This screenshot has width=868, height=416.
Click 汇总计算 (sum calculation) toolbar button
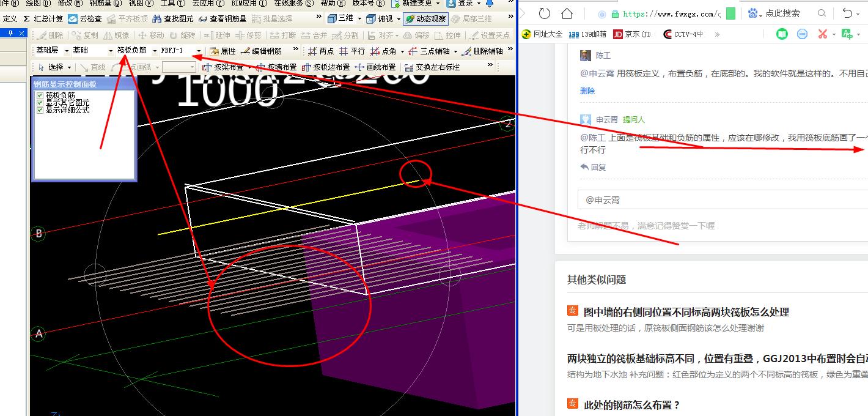pos(43,19)
